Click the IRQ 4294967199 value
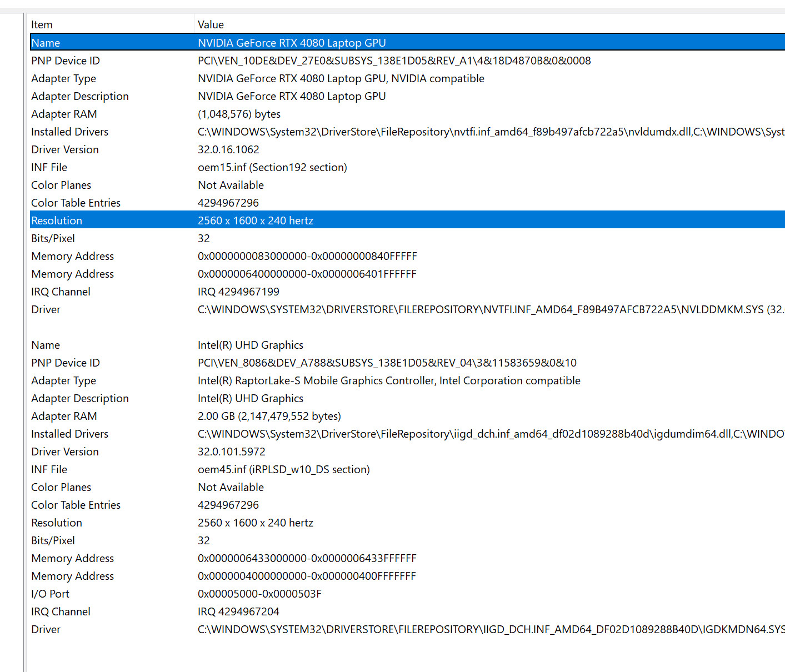 tap(238, 292)
